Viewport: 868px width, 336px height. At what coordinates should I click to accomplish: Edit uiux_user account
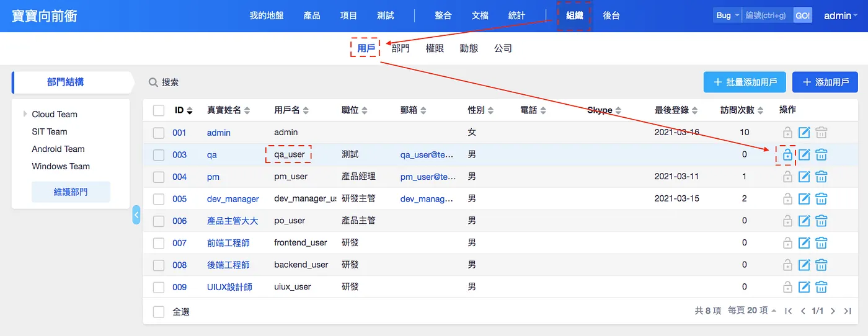[804, 287]
